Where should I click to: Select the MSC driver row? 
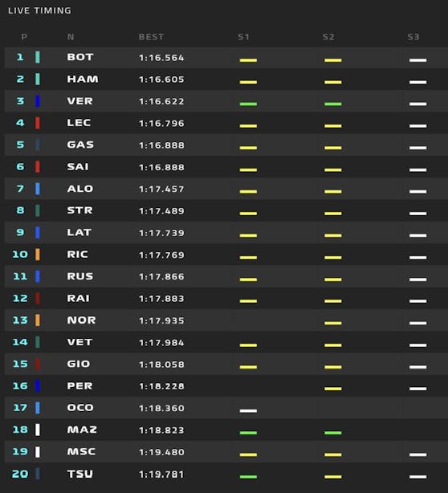(226, 452)
